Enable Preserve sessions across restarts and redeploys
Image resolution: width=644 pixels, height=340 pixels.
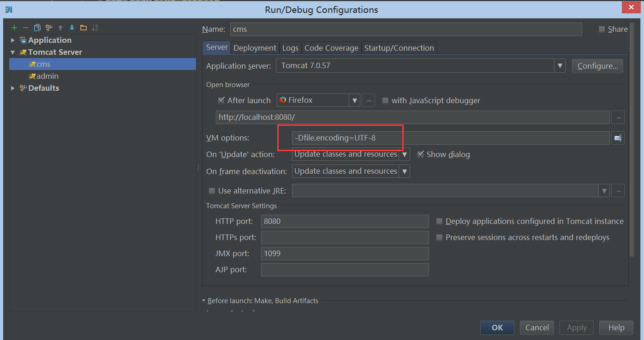click(x=439, y=237)
